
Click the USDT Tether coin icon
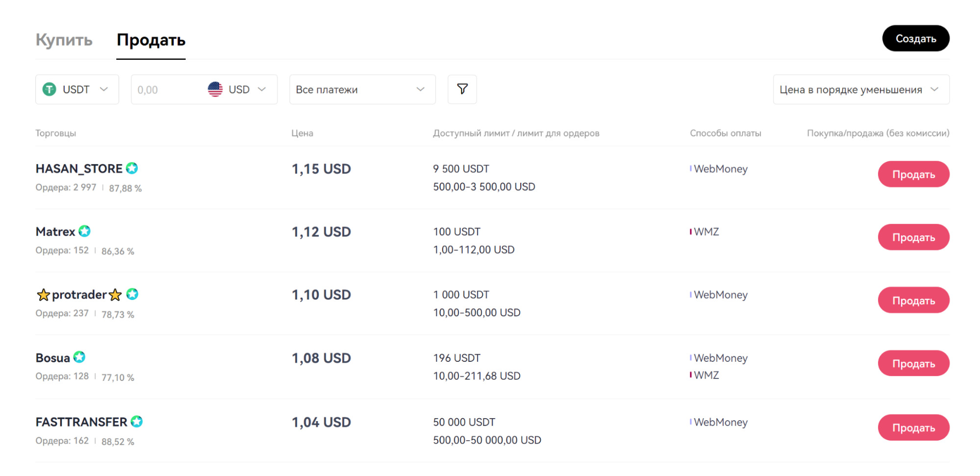tap(50, 89)
